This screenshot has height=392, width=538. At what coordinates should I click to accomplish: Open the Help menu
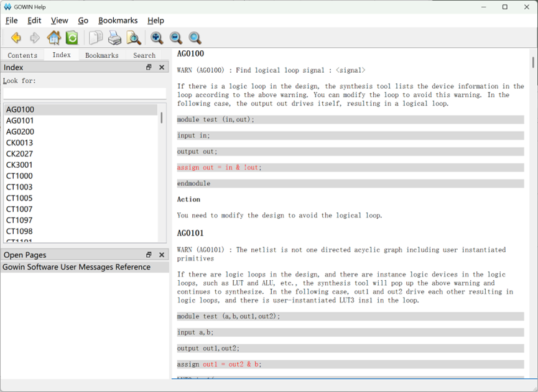coord(155,21)
